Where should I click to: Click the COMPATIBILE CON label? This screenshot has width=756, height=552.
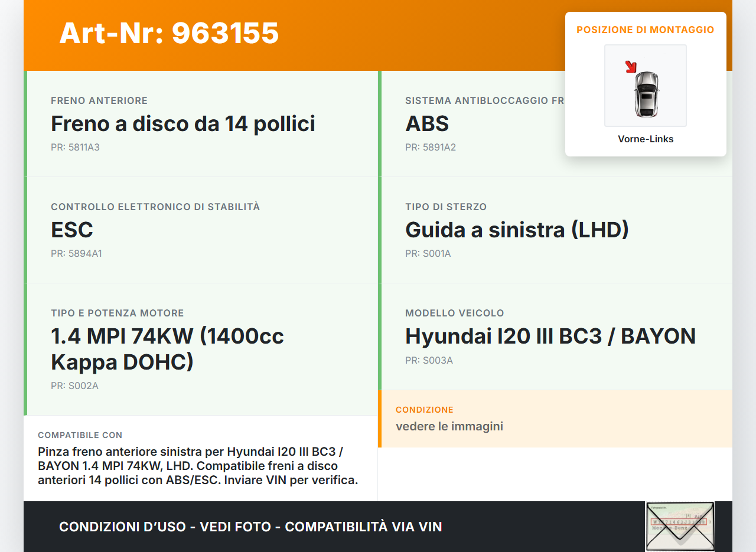click(80, 435)
